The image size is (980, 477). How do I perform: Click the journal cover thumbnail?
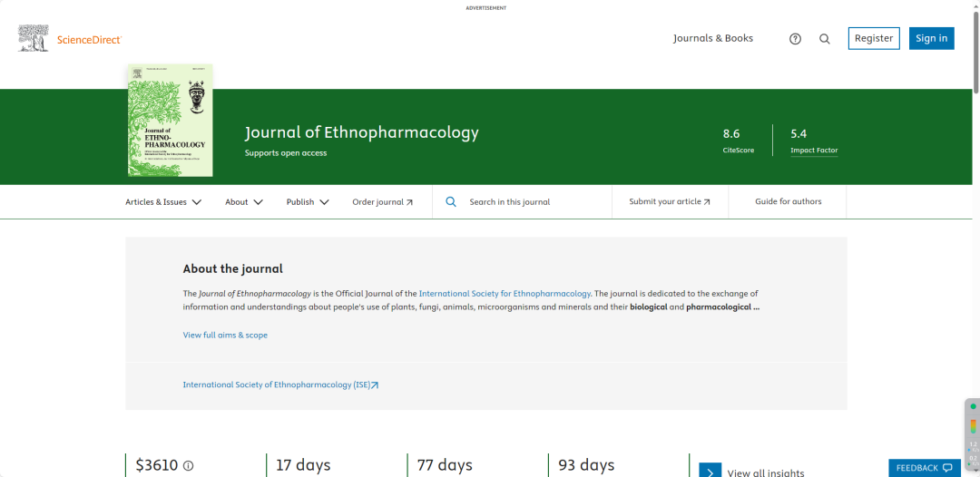(x=170, y=120)
